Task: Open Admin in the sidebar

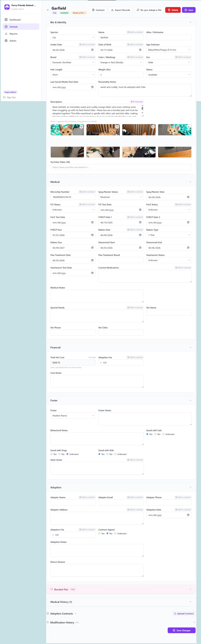Action: coord(21,41)
